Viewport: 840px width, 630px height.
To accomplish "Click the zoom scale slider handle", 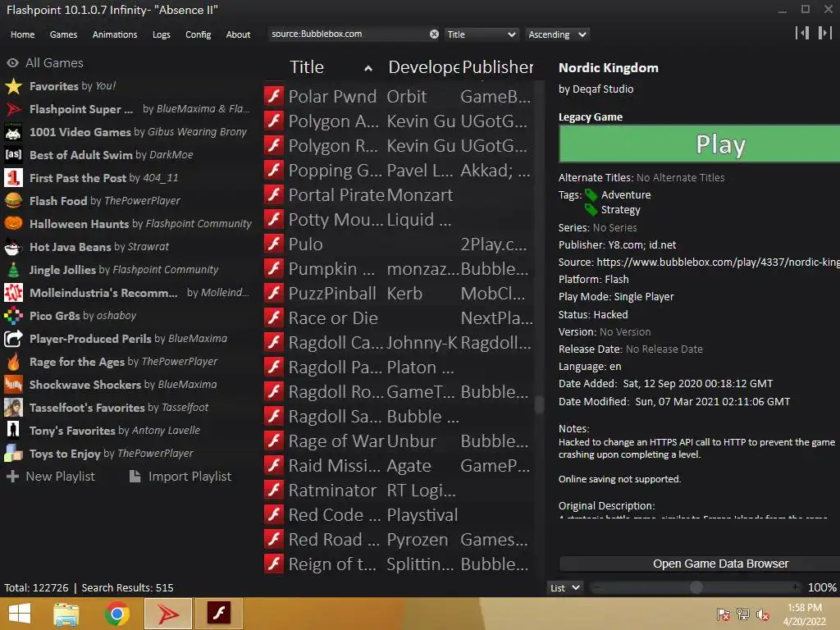I will [x=696, y=587].
